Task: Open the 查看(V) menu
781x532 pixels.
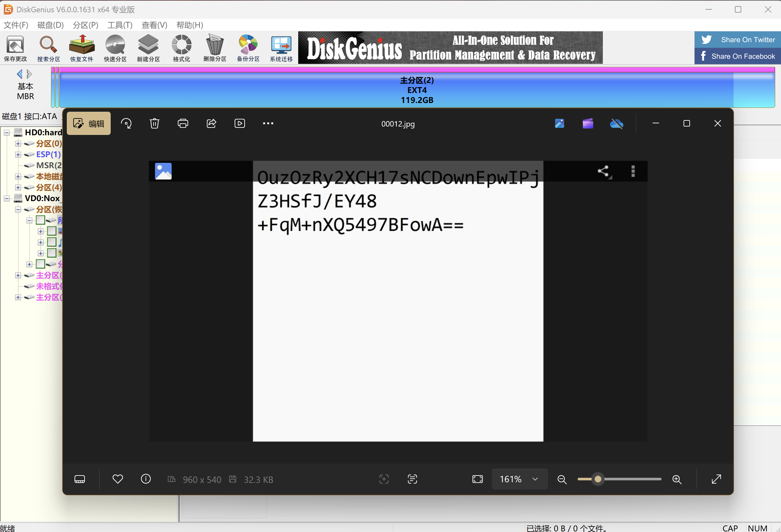Action: coord(154,25)
